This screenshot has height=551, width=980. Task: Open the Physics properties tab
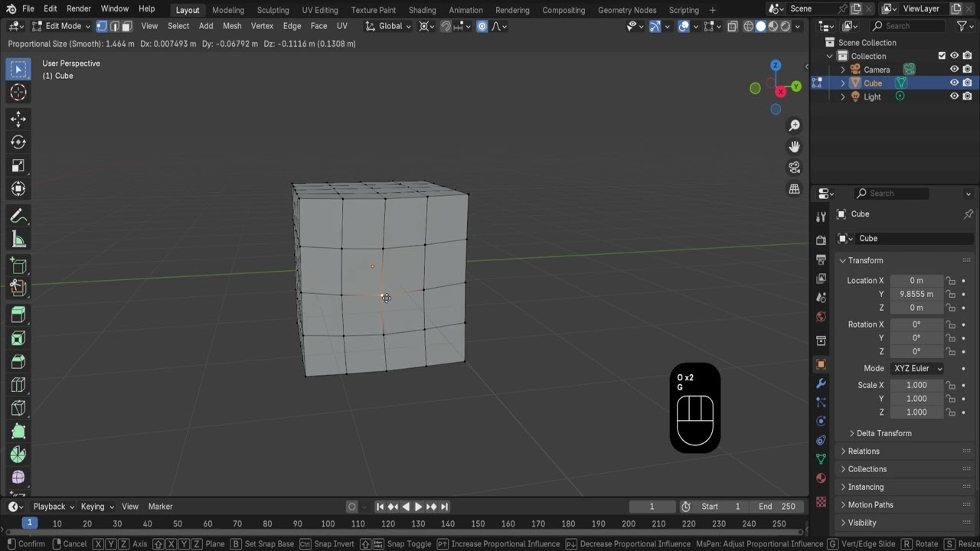tap(821, 421)
